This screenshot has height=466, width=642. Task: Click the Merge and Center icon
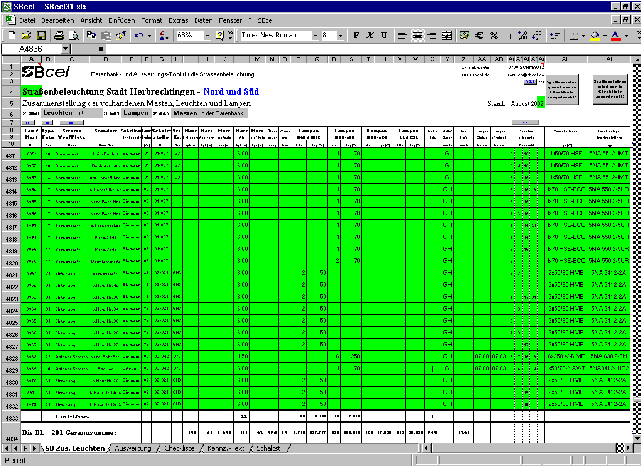coord(447,36)
